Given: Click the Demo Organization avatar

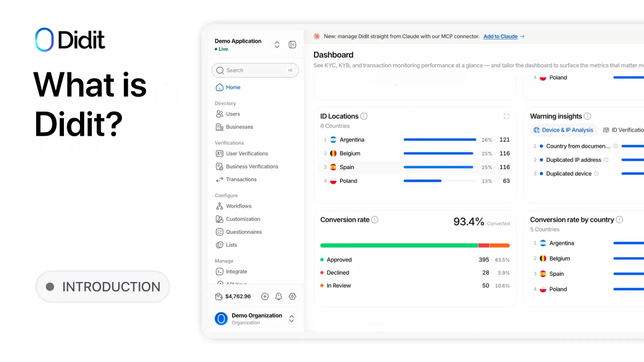Looking at the screenshot, I should coord(221,319).
